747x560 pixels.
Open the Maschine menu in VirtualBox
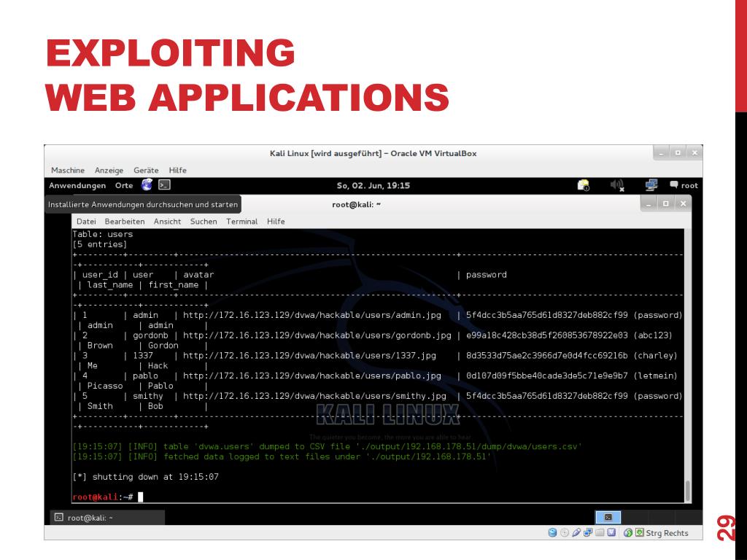68,170
